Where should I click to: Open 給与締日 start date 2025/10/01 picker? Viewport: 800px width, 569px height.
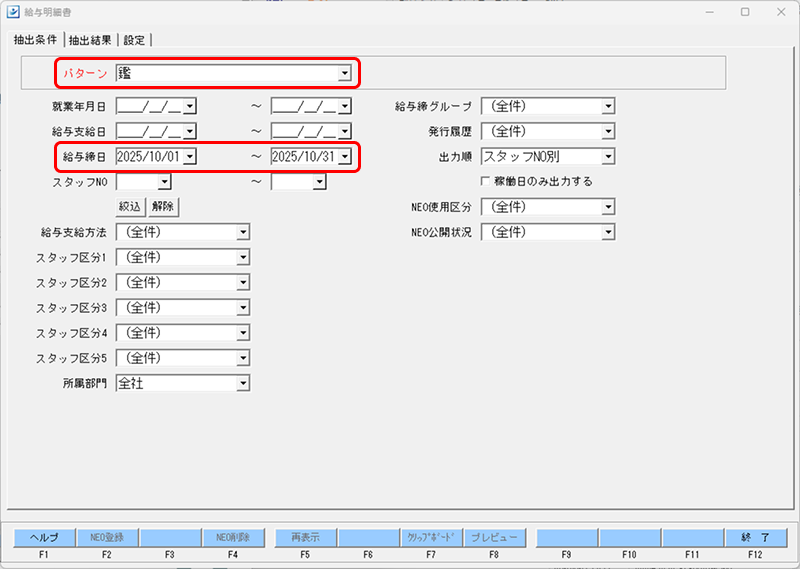coord(190,157)
